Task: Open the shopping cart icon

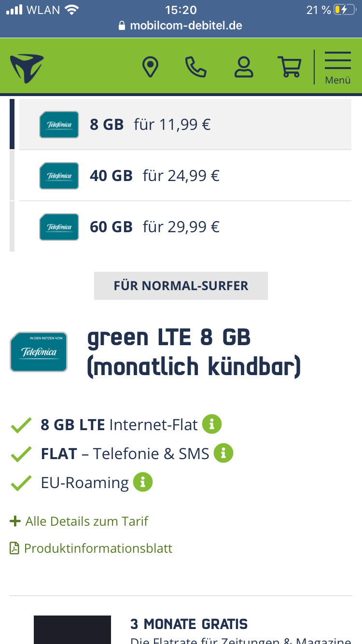Action: (290, 67)
